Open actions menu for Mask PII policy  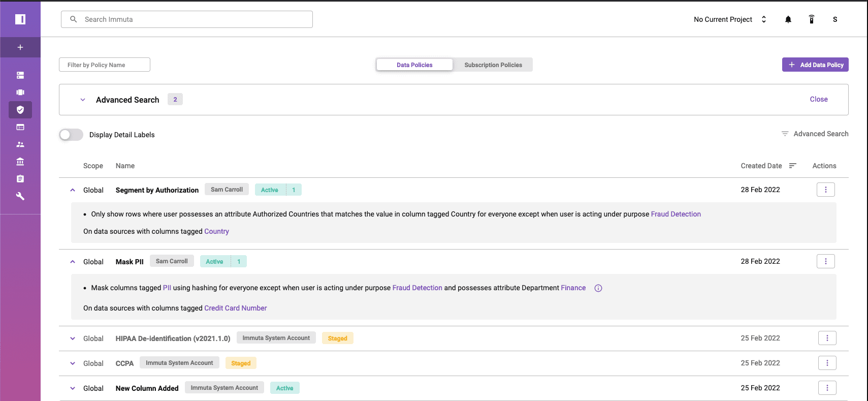click(x=826, y=261)
